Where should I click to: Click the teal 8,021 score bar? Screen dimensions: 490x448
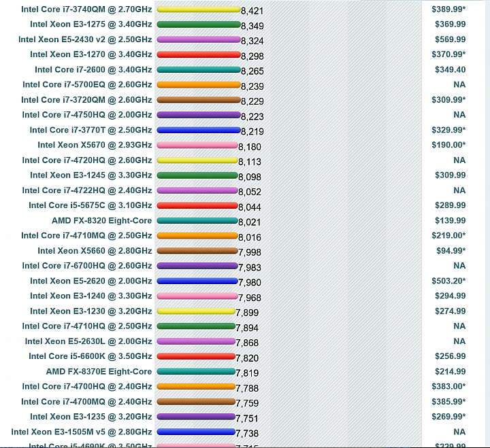coord(197,221)
